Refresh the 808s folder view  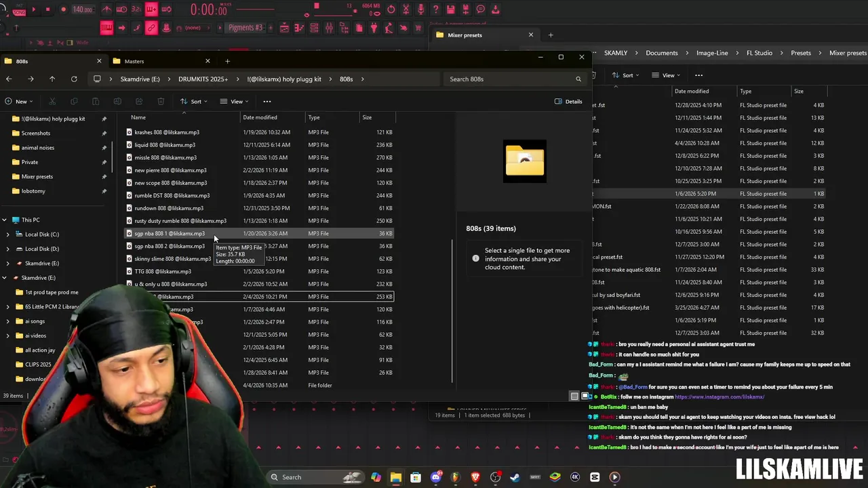click(x=74, y=79)
